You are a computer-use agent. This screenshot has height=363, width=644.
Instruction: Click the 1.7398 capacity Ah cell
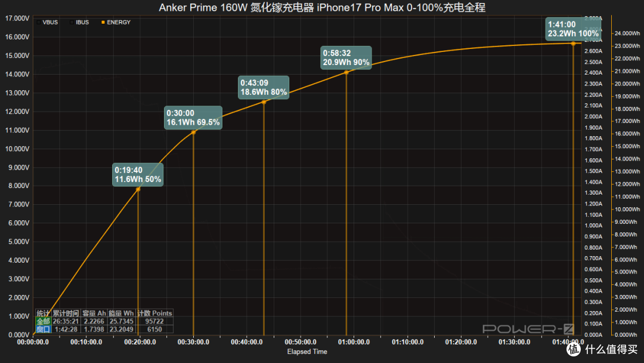(x=94, y=330)
